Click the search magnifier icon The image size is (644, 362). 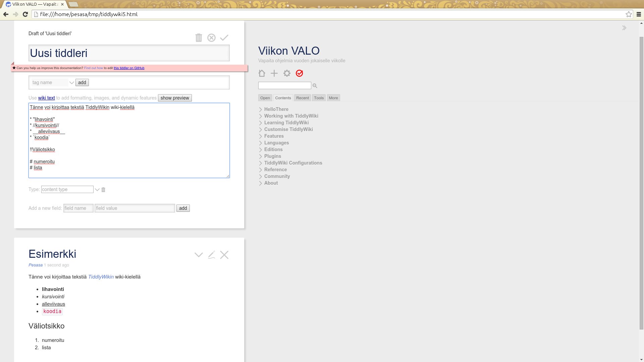click(x=315, y=86)
